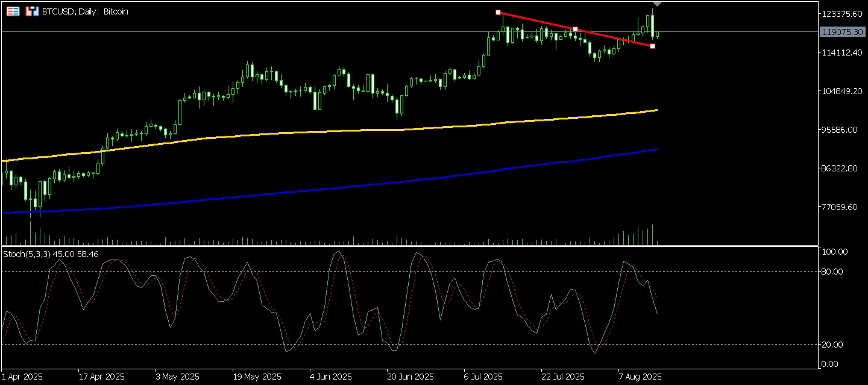
Task: Open the one-click trading panel icon
Action: pos(31,11)
